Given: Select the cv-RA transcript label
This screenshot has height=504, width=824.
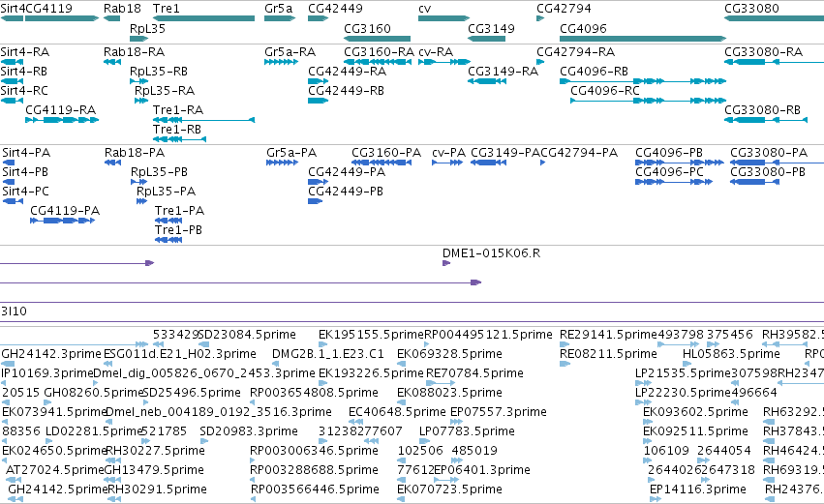Looking at the screenshot, I should (436, 52).
